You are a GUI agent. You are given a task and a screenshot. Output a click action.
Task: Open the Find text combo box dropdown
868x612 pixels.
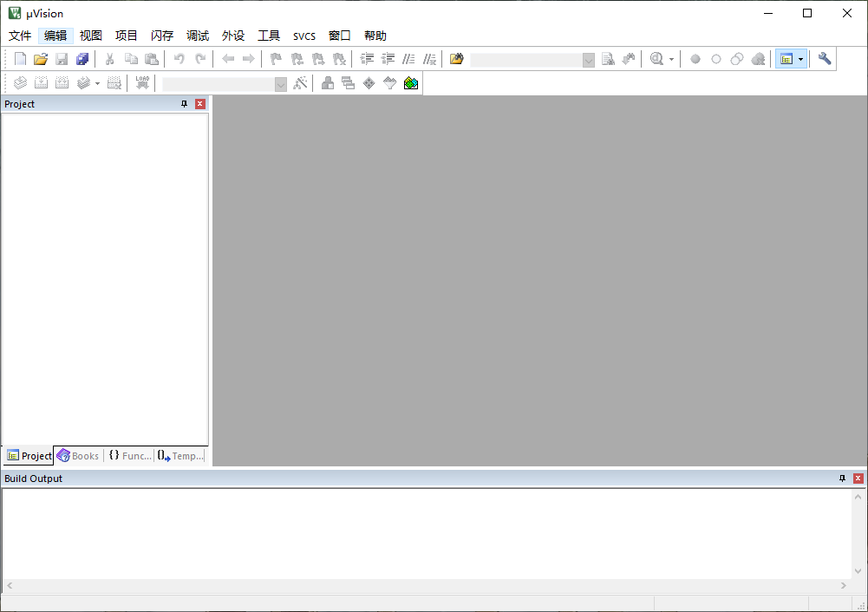coord(589,60)
